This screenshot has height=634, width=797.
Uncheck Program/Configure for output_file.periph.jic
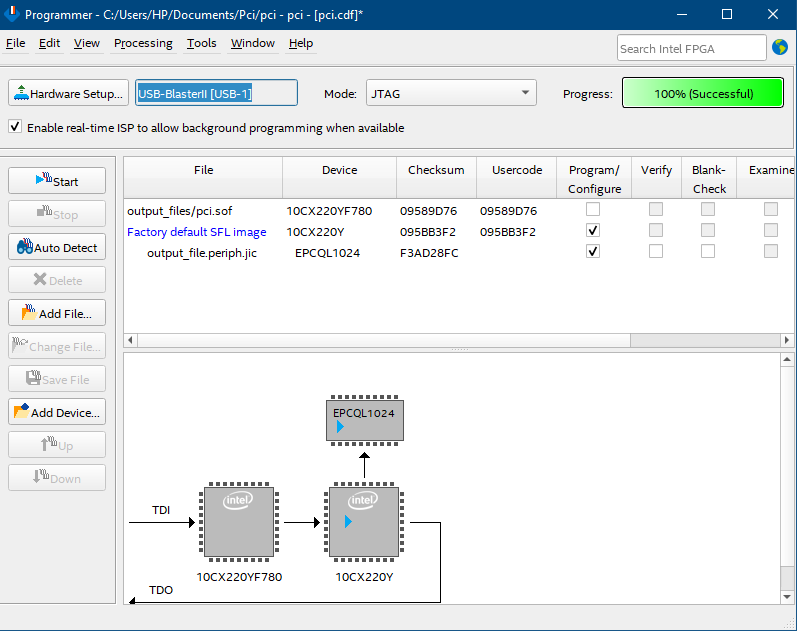593,251
